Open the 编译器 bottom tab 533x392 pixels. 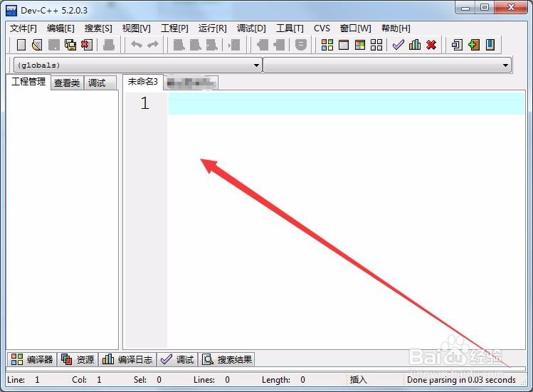[x=31, y=359]
